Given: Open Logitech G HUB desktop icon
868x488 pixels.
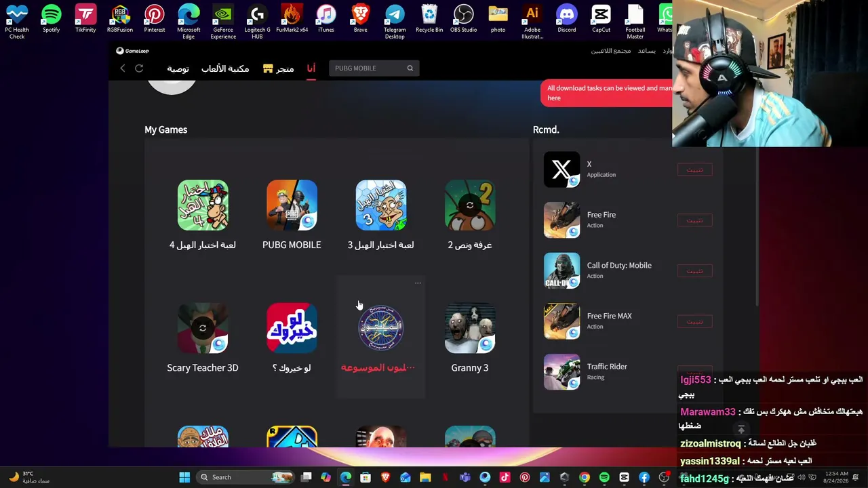Looking at the screenshot, I should [257, 22].
